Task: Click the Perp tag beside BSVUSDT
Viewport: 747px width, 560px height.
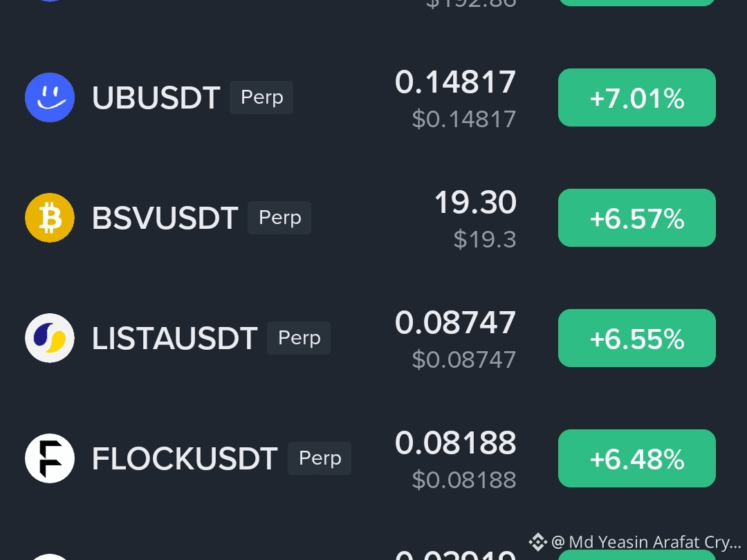Action: (279, 218)
